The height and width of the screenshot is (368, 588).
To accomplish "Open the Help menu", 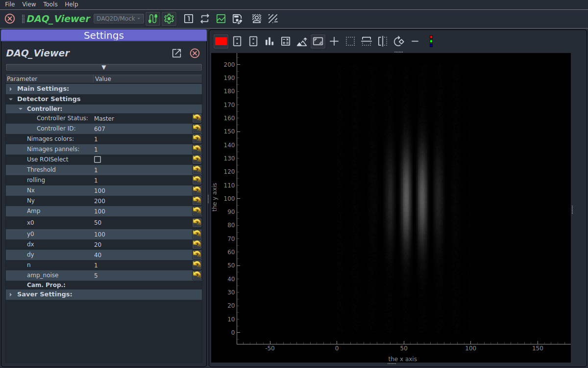I will coord(72,4).
